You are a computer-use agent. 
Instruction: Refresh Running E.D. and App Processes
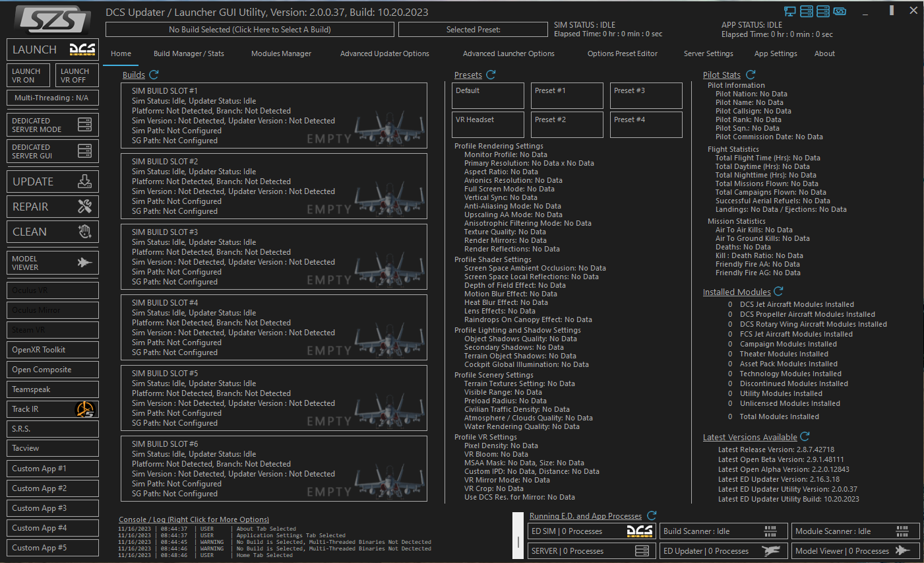(x=652, y=515)
